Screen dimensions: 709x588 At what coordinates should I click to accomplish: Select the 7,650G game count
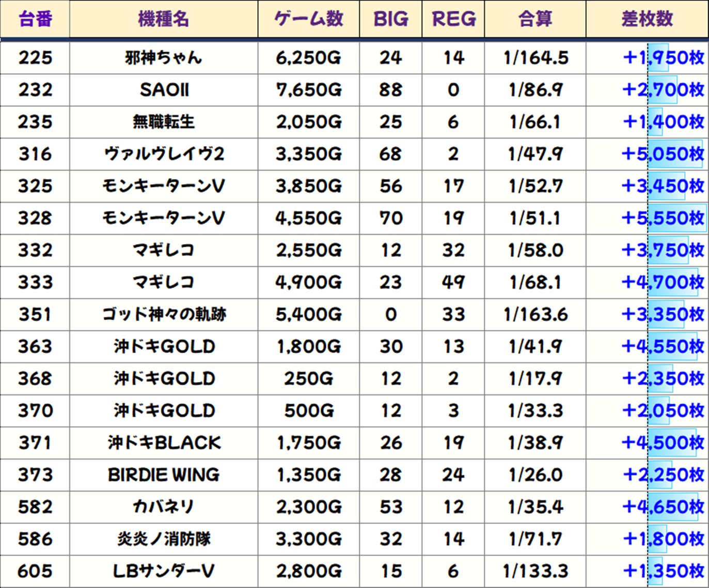click(x=309, y=90)
